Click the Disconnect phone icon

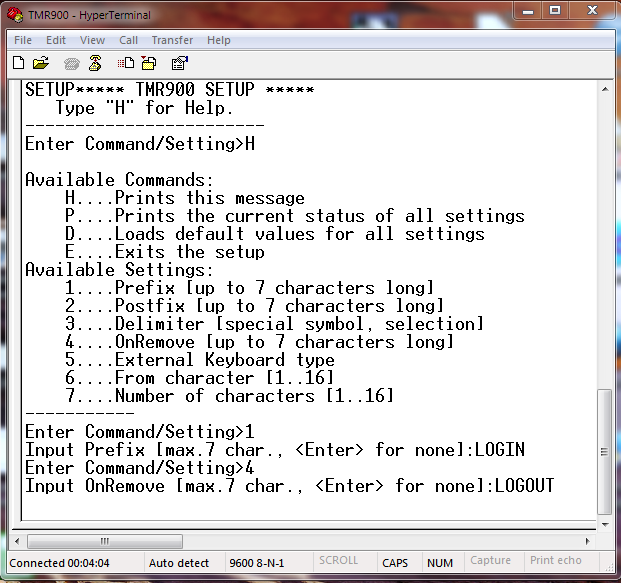(x=95, y=62)
